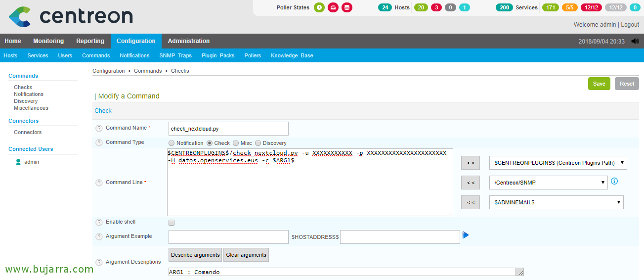Image resolution: width=644 pixels, height=280 pixels.
Task: Open help for Argument Example field
Action: pyautogui.click(x=99, y=236)
